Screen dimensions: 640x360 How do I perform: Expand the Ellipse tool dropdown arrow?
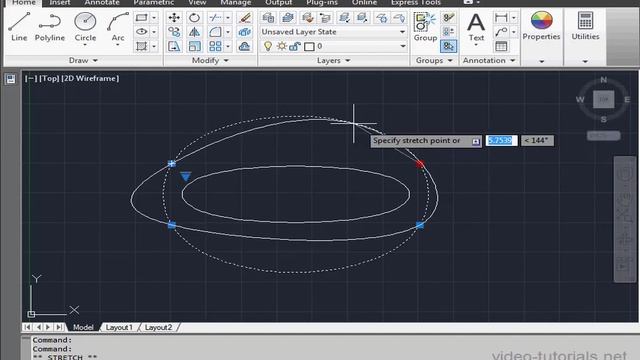(x=154, y=32)
